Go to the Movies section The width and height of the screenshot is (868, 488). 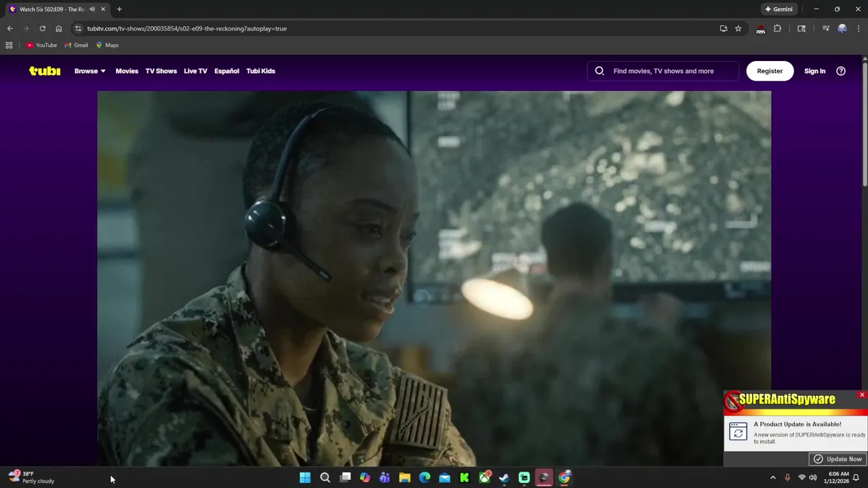tap(127, 71)
